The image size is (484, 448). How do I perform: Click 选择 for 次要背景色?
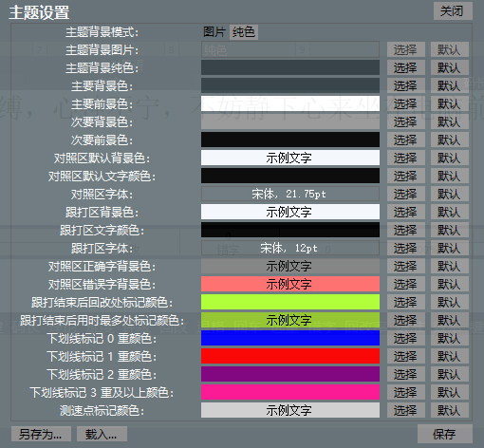pyautogui.click(x=406, y=121)
